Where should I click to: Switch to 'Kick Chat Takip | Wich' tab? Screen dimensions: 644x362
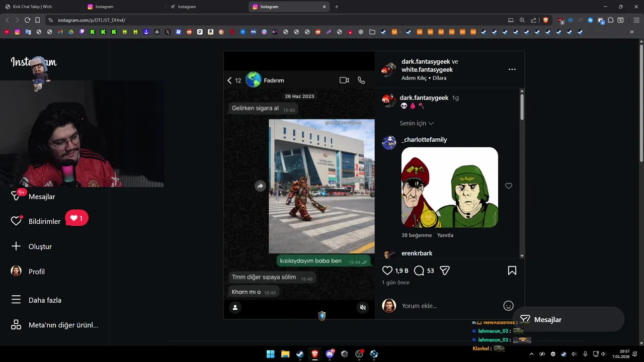pos(42,7)
